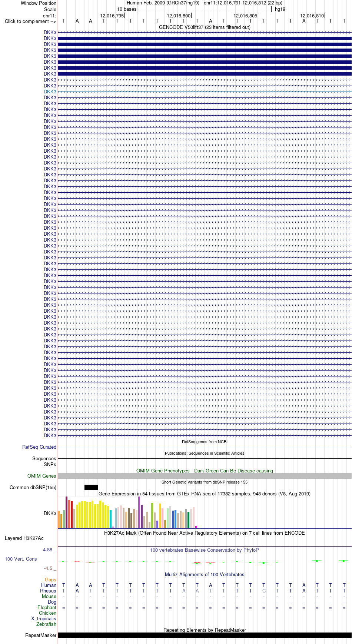352x644 pixels.
Task: Click the 'Click to complement -->' label
Action: (x=30, y=21)
